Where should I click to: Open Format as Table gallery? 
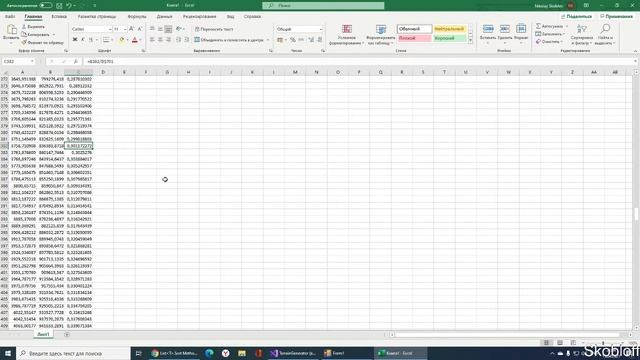click(381, 34)
